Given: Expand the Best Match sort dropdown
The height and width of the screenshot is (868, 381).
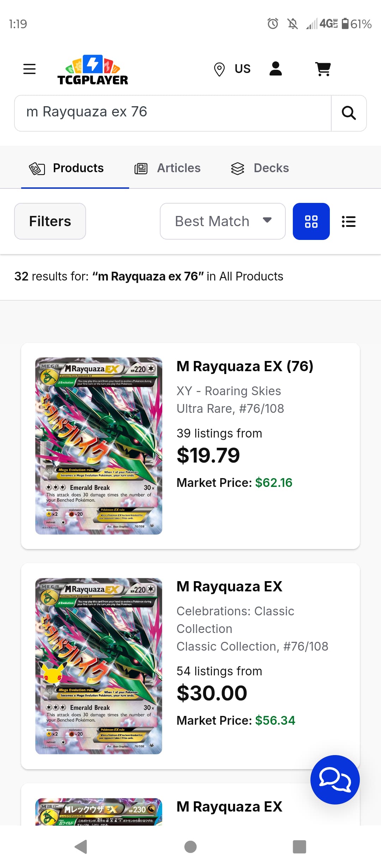Looking at the screenshot, I should coord(223,221).
